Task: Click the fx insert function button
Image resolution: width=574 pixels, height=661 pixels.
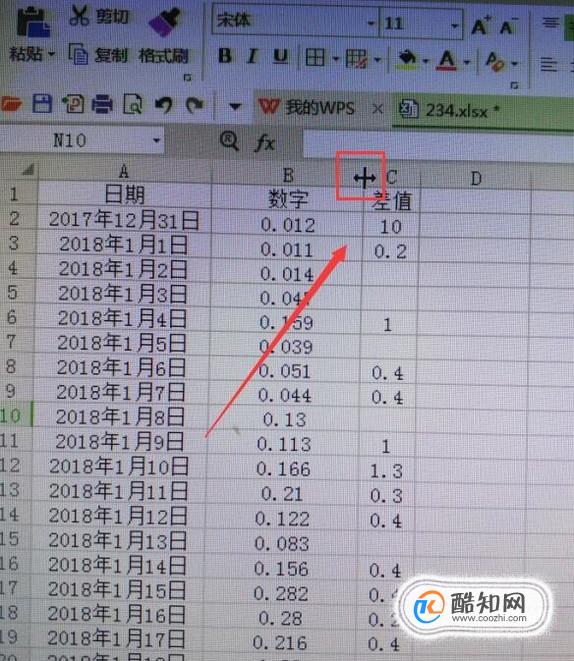Action: (266, 142)
